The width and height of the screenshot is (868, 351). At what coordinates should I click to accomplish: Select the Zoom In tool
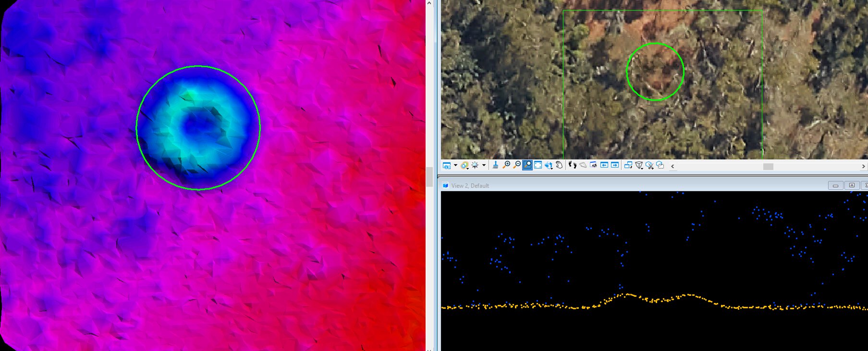pyautogui.click(x=506, y=165)
